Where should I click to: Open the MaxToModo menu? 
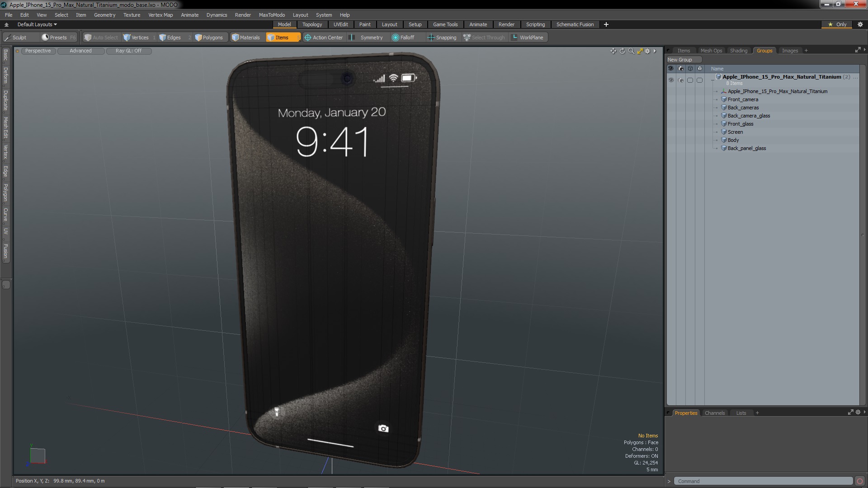pos(272,15)
